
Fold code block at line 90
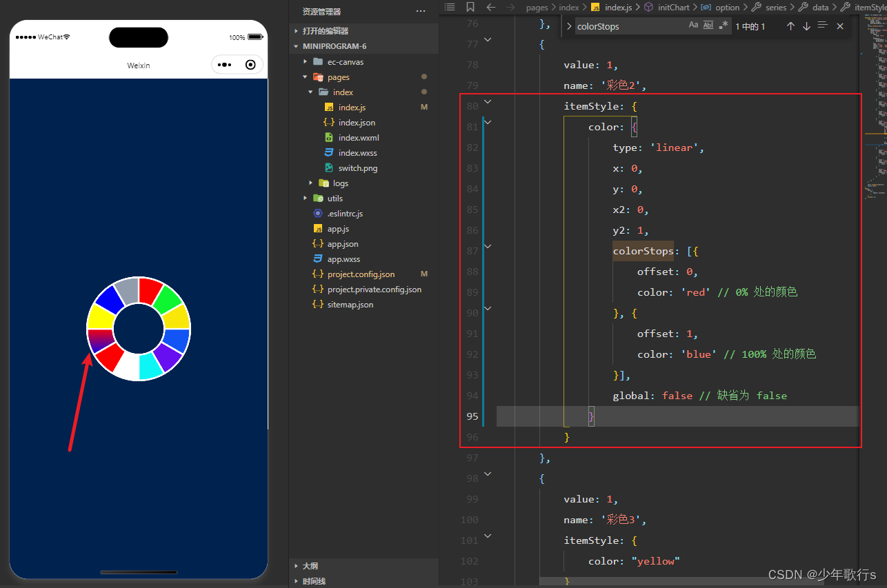[x=488, y=308]
